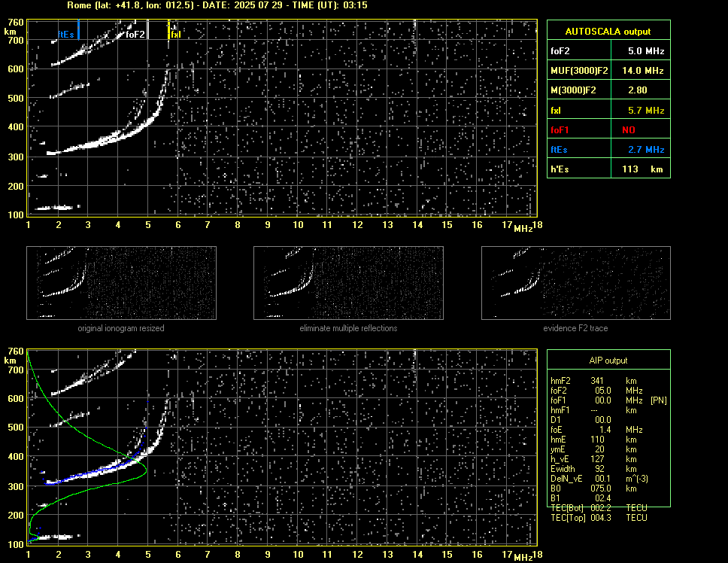Select the foF2 '05.0' value in AIP output
Viewport: 728px width, 563px height.
coord(603,391)
